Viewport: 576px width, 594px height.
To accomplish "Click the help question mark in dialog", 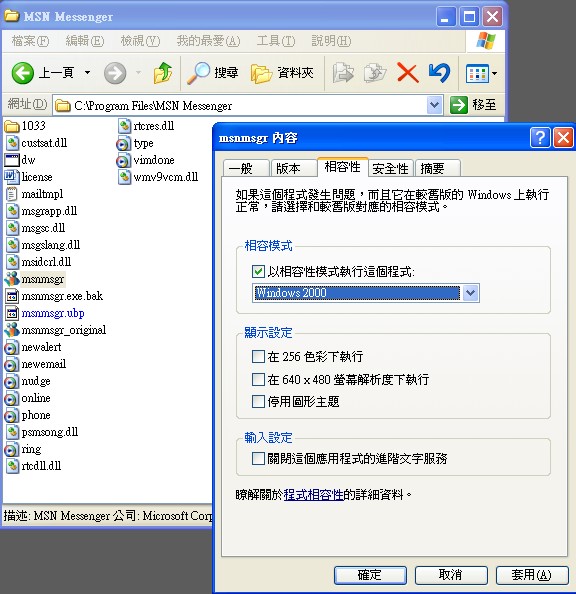I will pyautogui.click(x=540, y=137).
